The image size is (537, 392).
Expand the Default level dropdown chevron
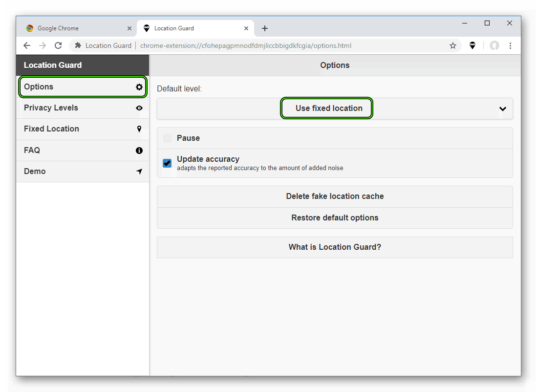(502, 109)
